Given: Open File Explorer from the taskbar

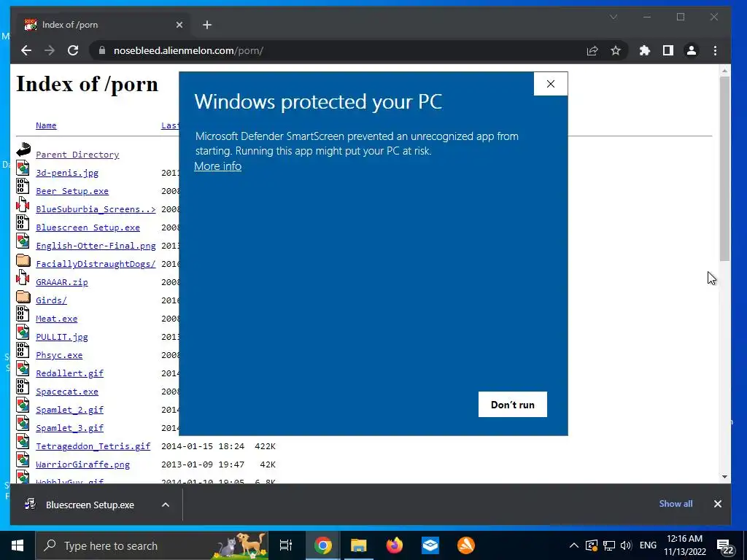Looking at the screenshot, I should coord(358,545).
